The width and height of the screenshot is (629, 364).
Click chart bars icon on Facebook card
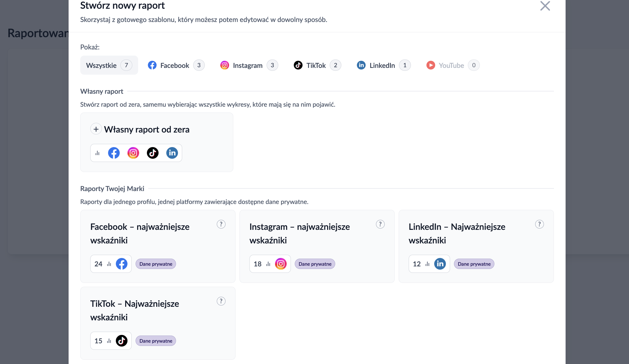109,264
